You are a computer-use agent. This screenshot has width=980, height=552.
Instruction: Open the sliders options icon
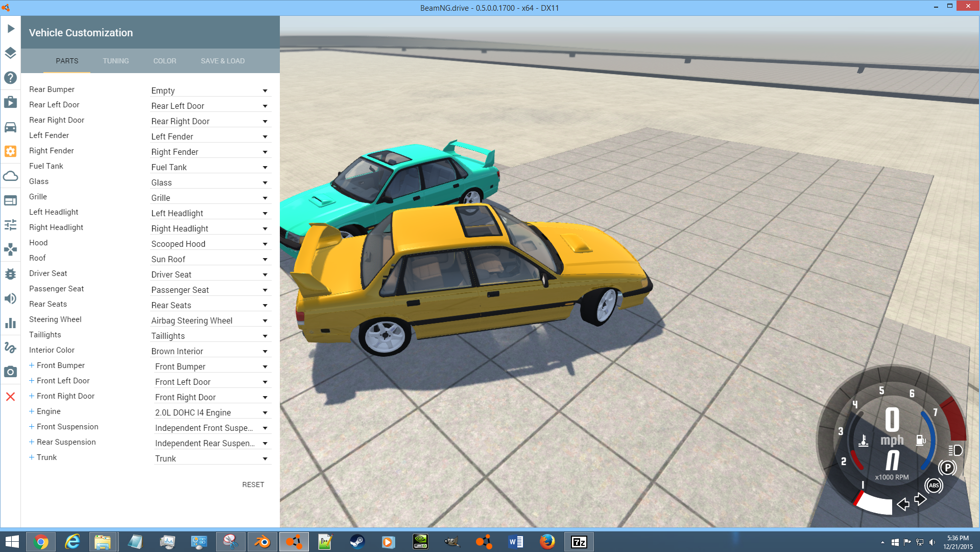[11, 225]
